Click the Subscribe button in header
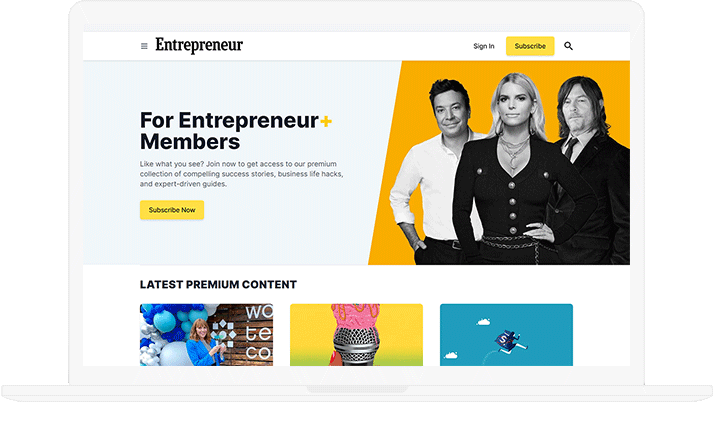 [x=530, y=46]
